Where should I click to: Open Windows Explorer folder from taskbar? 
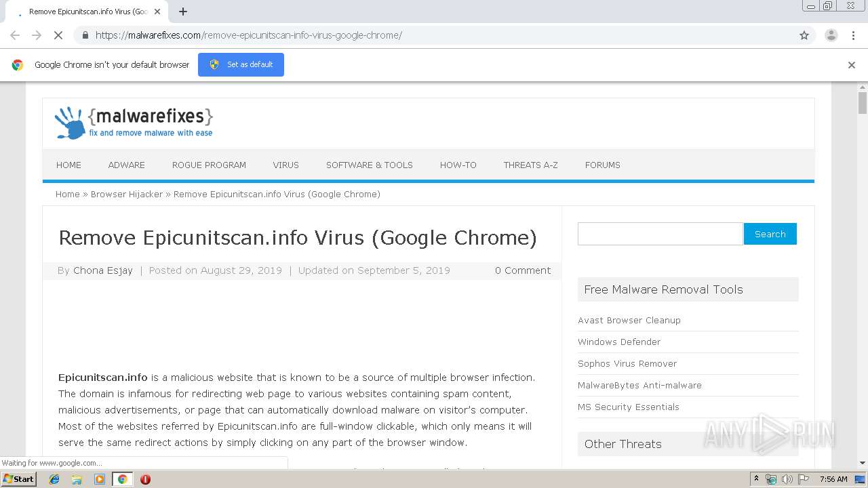[x=77, y=479]
